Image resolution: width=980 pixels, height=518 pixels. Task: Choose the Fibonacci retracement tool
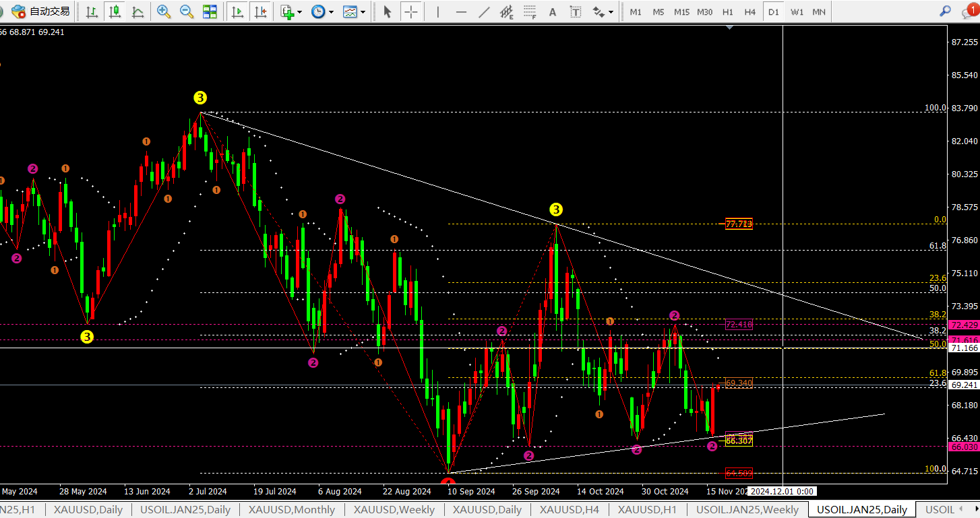coord(530,11)
